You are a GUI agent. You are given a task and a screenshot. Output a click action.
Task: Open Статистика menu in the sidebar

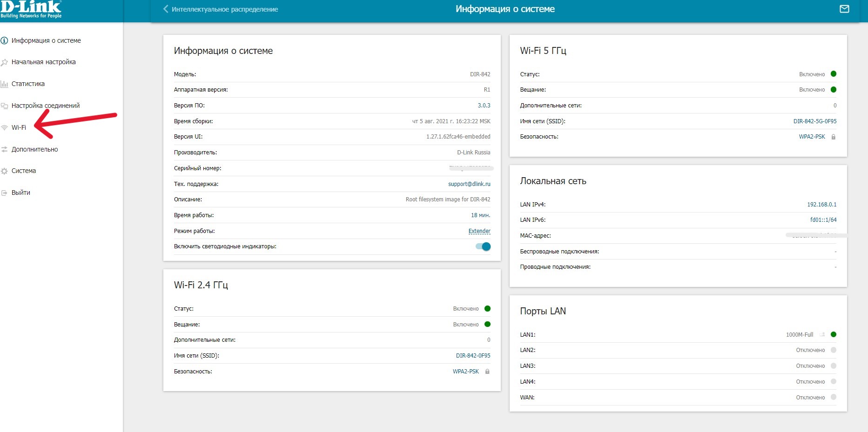pos(28,84)
